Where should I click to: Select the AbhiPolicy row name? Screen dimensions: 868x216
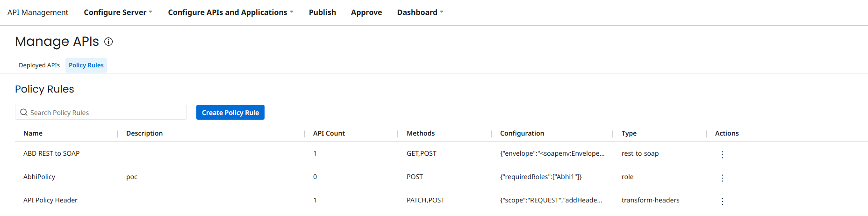(39, 177)
